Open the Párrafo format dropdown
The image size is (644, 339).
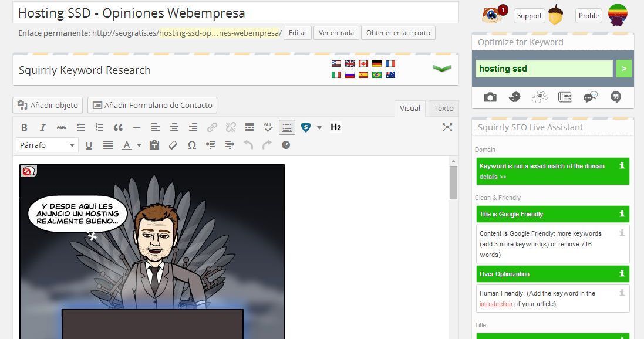[x=47, y=145]
